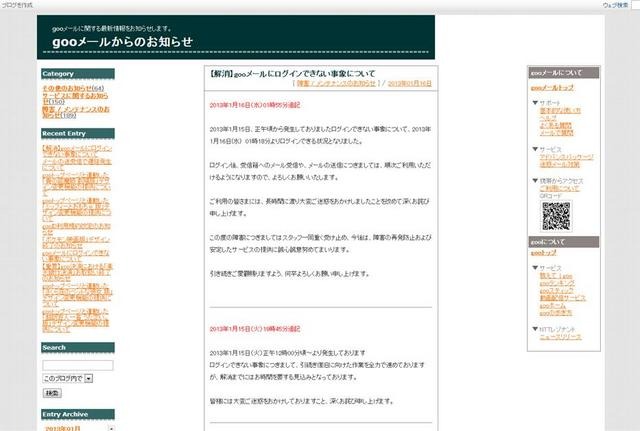Click the Category sidebar heading
This screenshot has height=431, width=640.
pos(78,74)
